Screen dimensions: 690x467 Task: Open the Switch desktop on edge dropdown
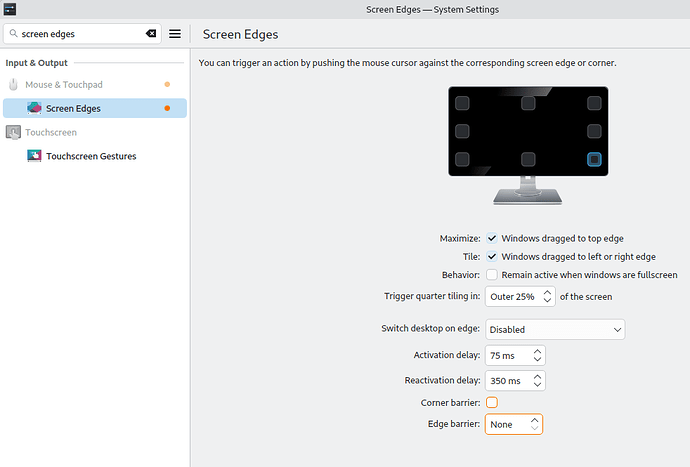[555, 329]
